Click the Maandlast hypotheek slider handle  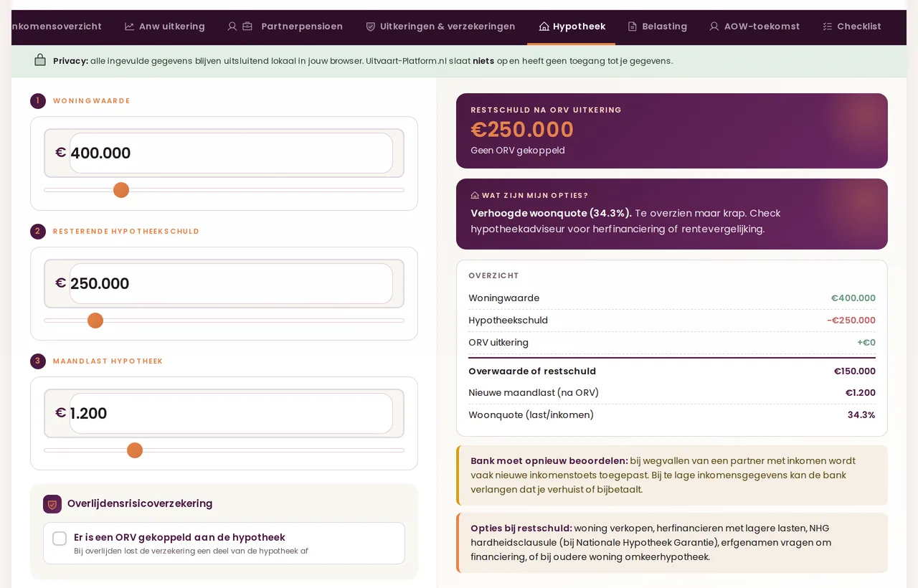coord(135,450)
